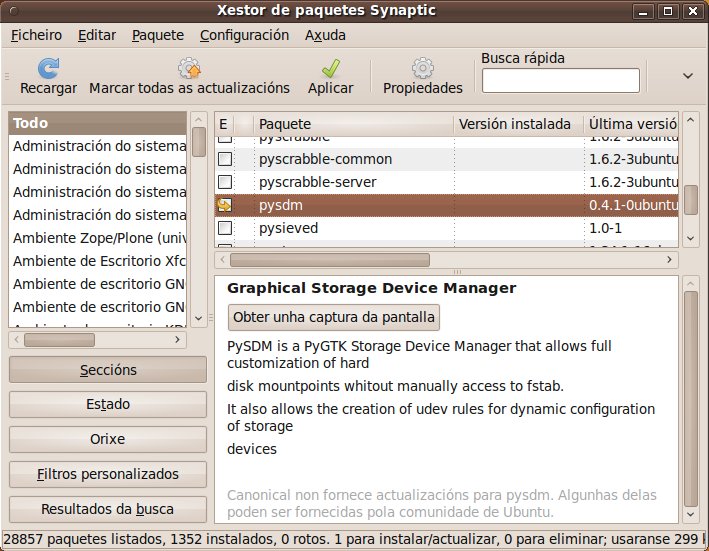Toggle the pysieved checkbox
This screenshot has height=551, width=709.
pyautogui.click(x=225, y=228)
